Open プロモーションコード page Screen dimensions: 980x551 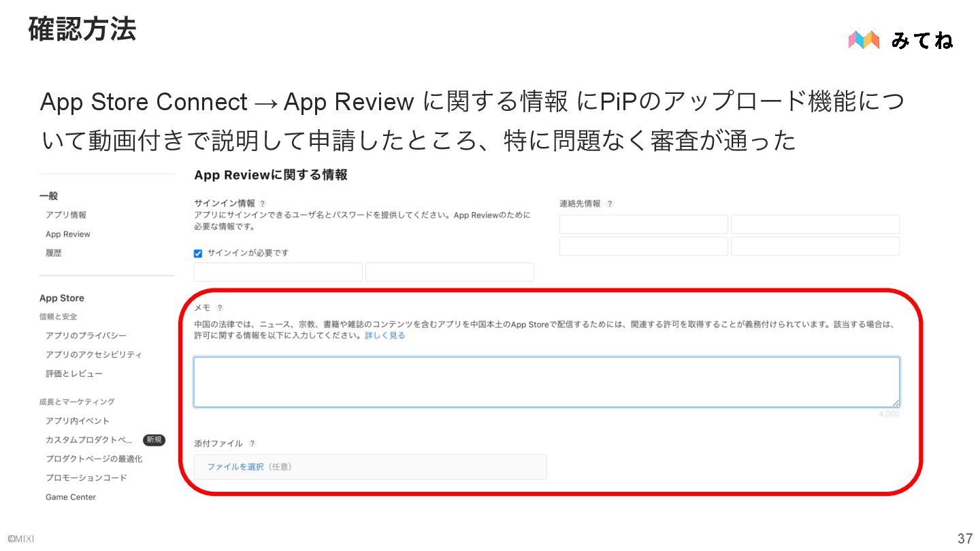point(86,478)
